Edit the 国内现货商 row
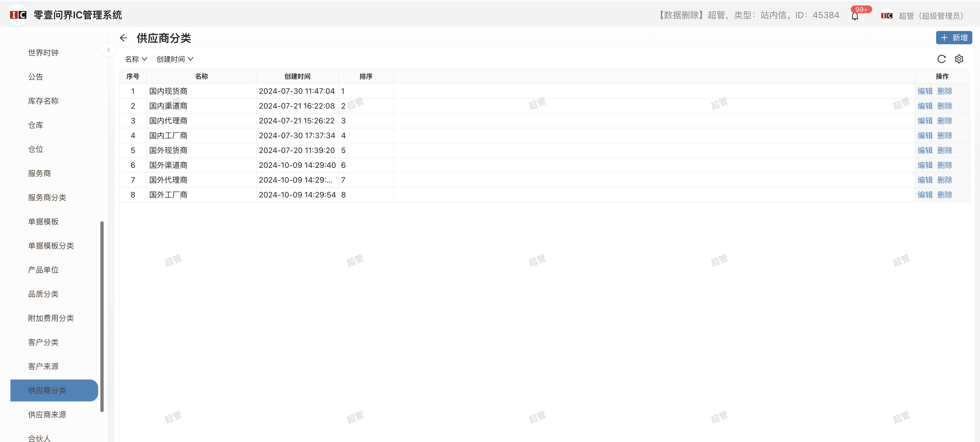980x442 pixels. 925,91
